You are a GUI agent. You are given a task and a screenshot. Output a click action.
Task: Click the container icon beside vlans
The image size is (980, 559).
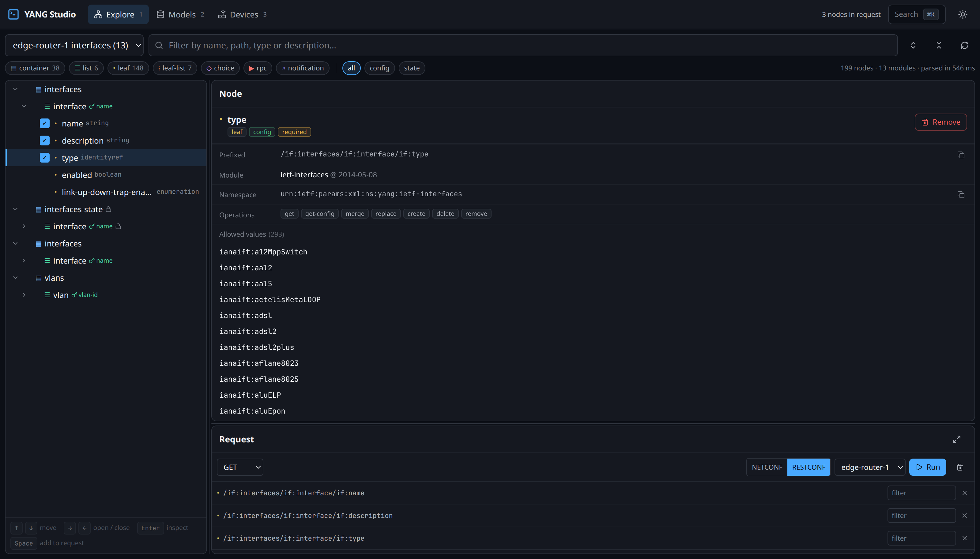point(38,278)
